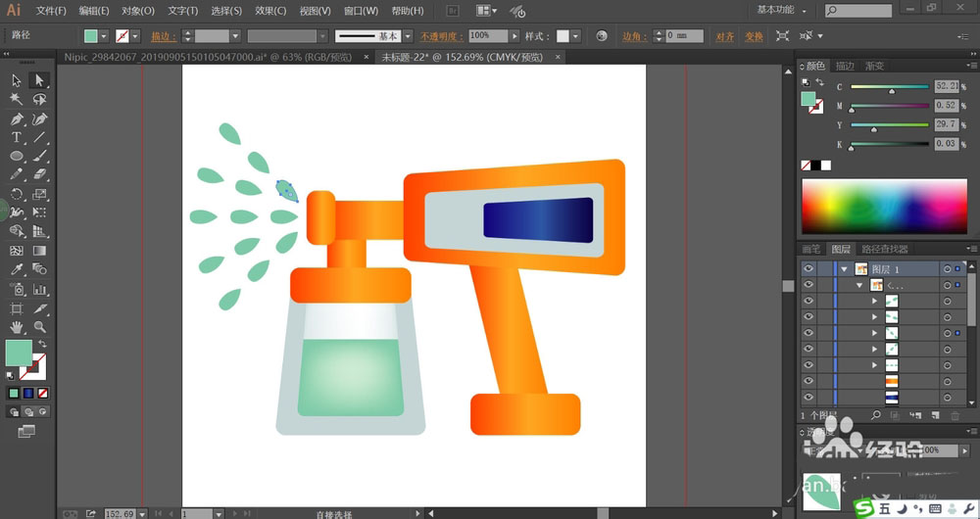Open the opacity slider arrow next to 100%

(514, 36)
